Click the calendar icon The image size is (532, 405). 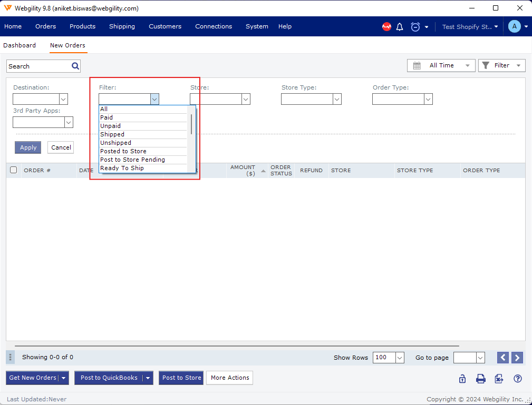pyautogui.click(x=417, y=65)
